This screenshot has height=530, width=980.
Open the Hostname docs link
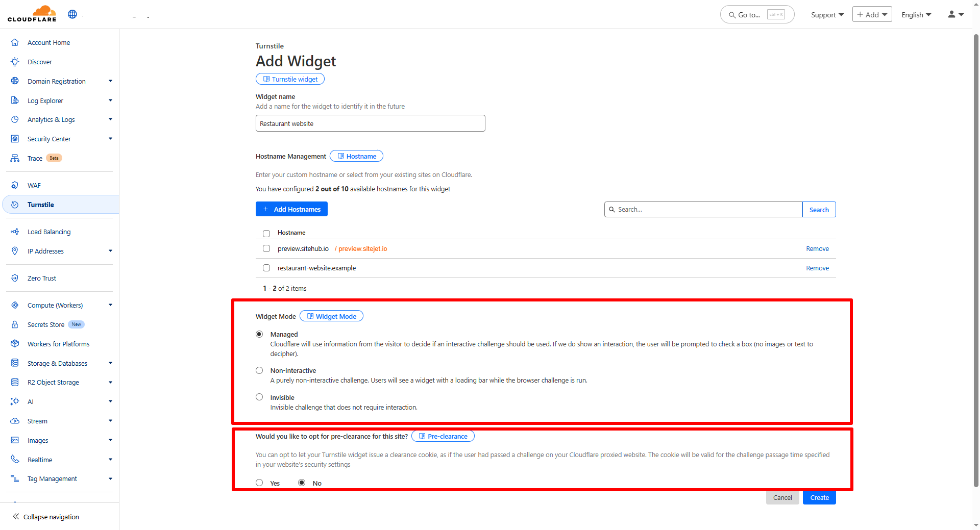click(356, 156)
